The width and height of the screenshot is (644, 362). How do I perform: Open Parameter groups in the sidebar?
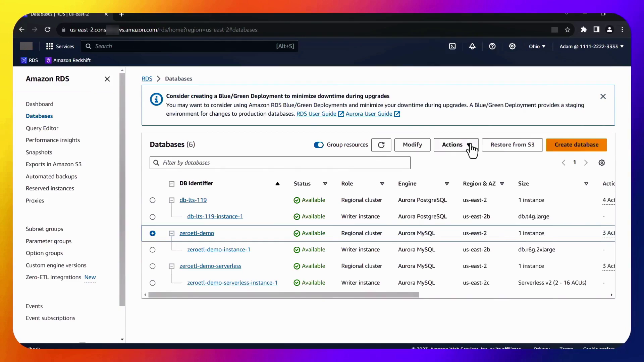[49, 241]
